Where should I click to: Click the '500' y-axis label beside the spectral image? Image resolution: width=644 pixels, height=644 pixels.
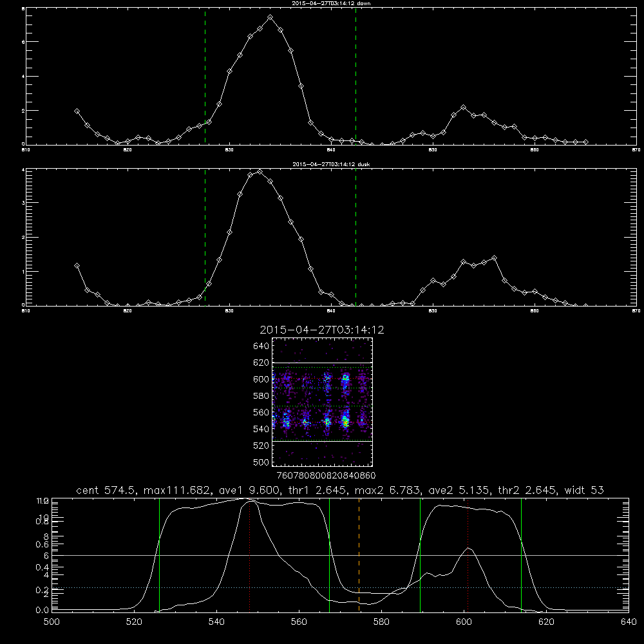(x=261, y=462)
